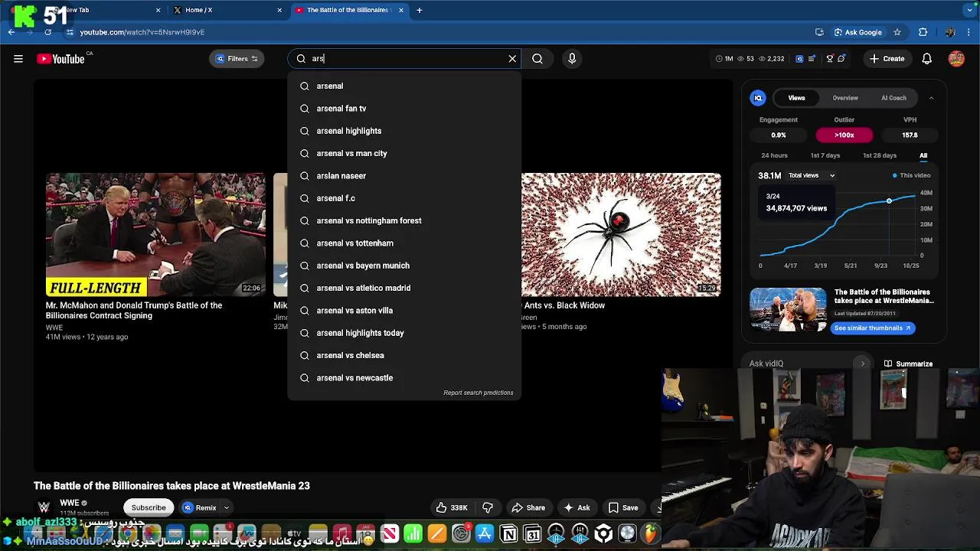
Task: Dislike the video with the thumbs-down icon
Action: click(x=488, y=507)
